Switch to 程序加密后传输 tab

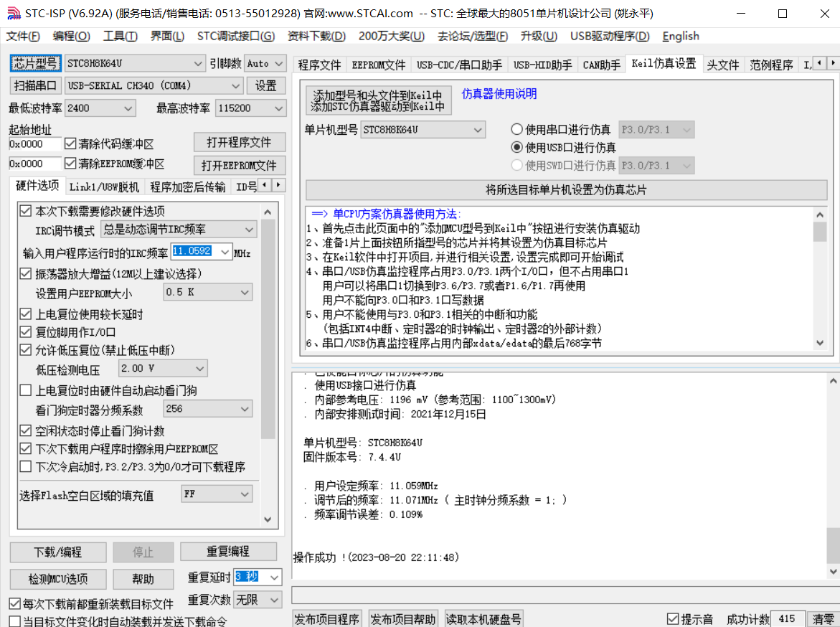[187, 187]
